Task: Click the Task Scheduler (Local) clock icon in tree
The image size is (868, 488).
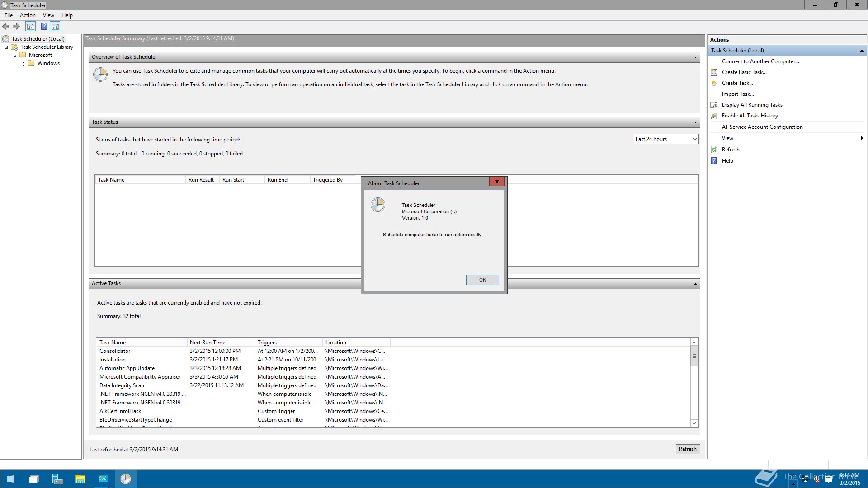Action: (6, 39)
